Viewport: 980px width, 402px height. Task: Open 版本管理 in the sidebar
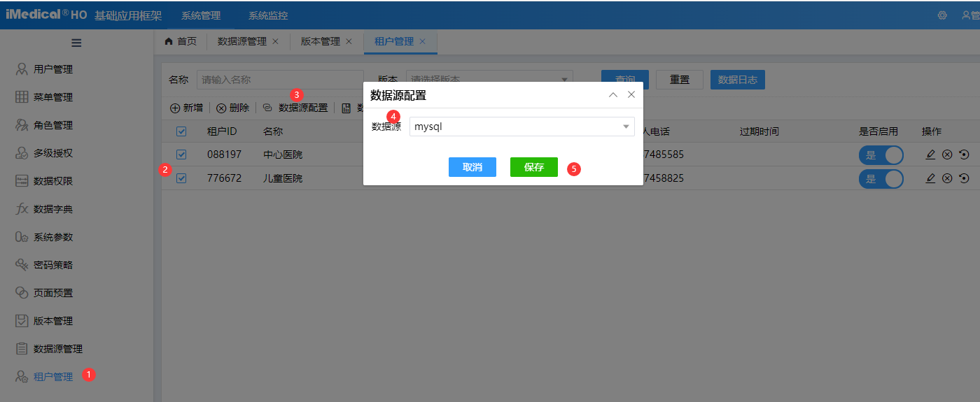click(45, 321)
